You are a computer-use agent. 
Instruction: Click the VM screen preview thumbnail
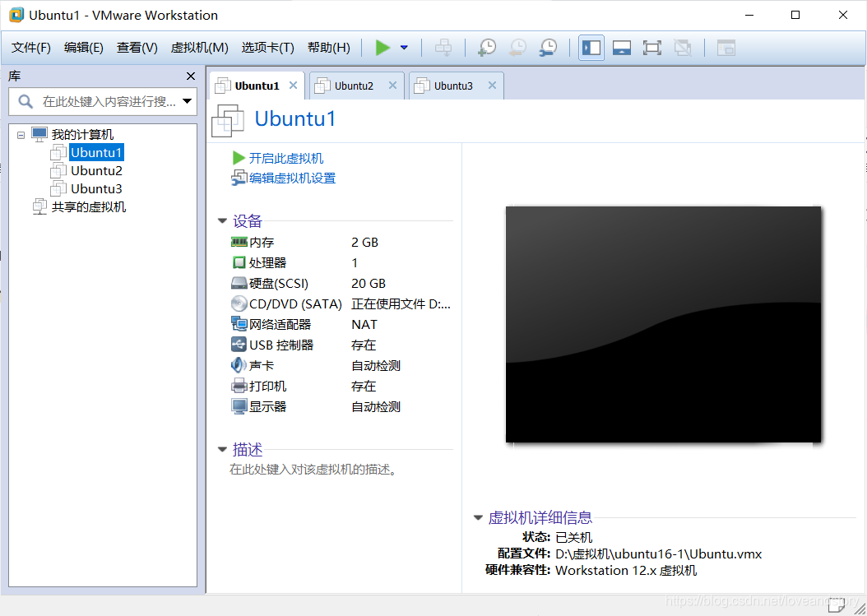[x=663, y=324]
